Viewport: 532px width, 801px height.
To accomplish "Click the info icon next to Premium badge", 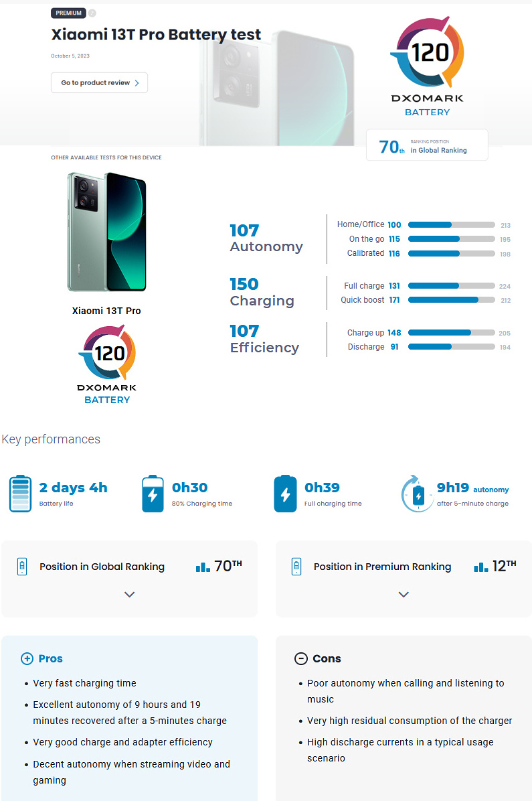I will pos(92,13).
